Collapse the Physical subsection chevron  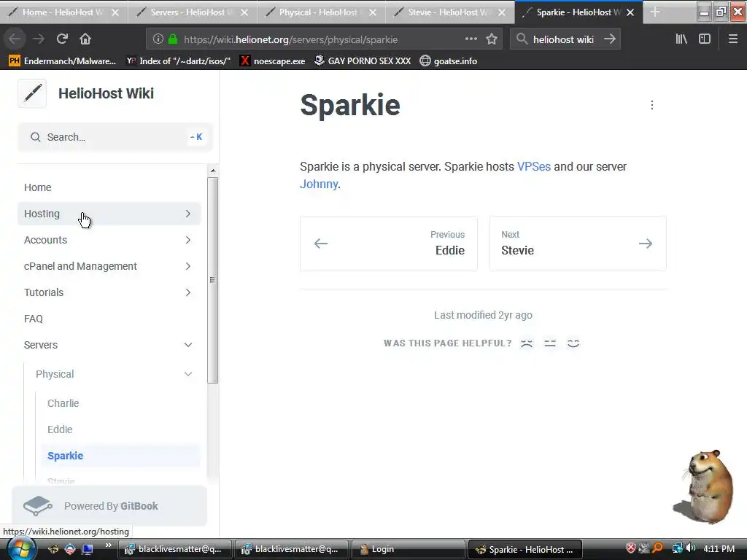pyautogui.click(x=188, y=374)
